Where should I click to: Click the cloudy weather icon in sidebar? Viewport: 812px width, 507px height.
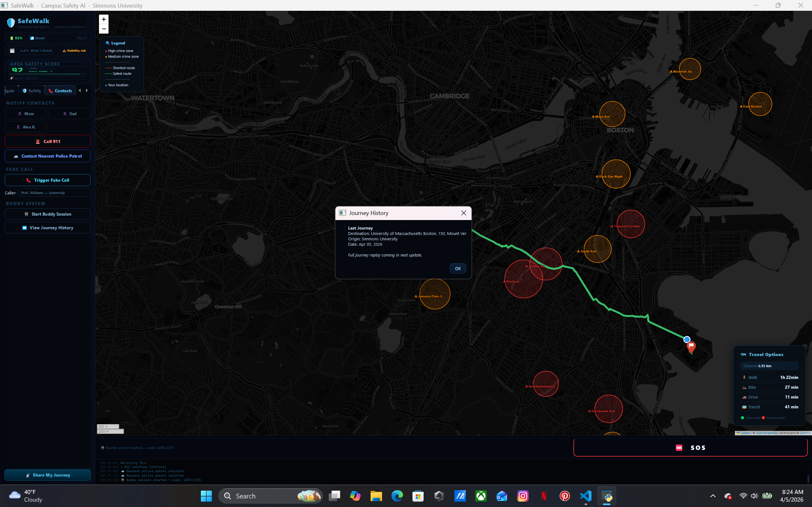coord(12,51)
